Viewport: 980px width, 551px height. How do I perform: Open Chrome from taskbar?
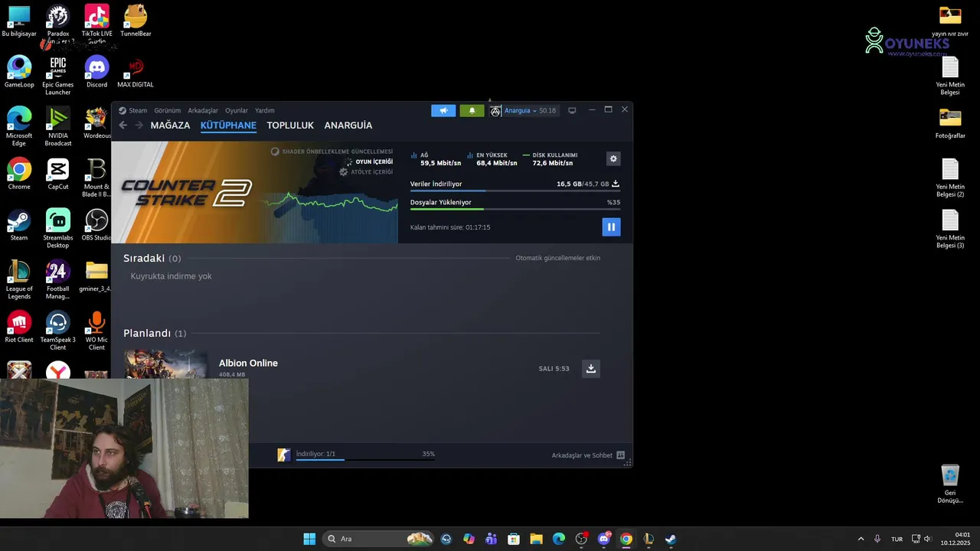[x=626, y=539]
